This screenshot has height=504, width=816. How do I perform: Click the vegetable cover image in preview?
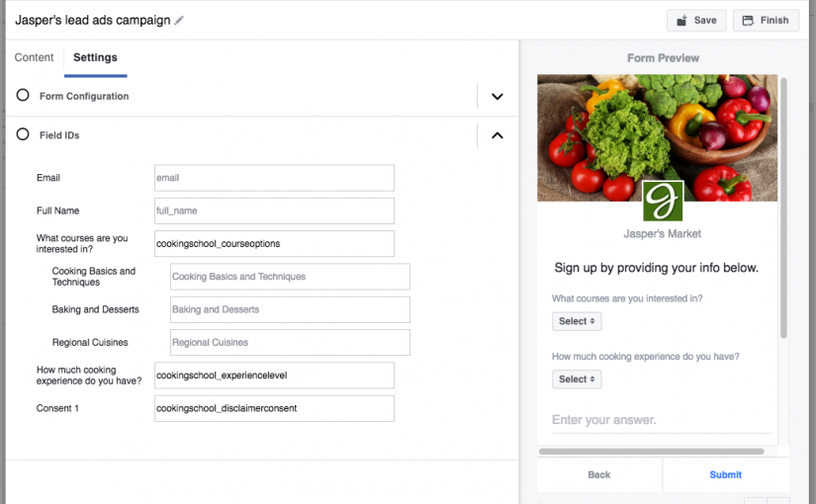[x=658, y=137]
